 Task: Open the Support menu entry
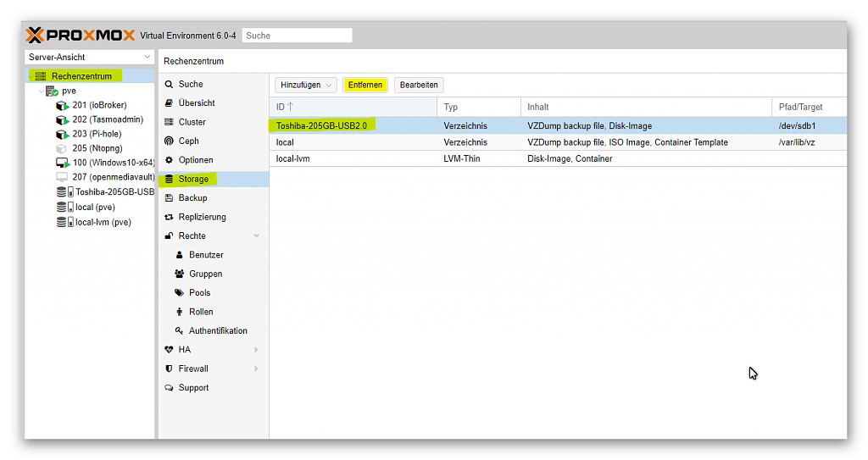(214, 387)
